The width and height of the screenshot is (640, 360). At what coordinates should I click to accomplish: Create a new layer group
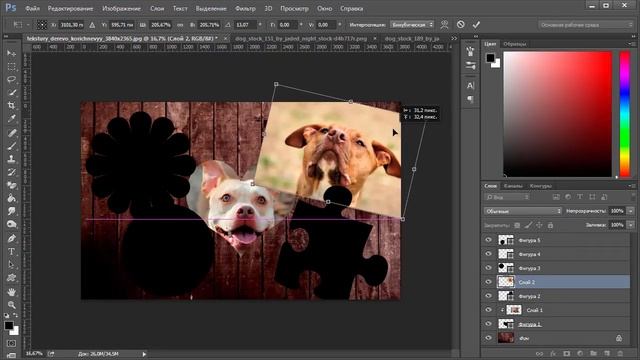click(x=593, y=353)
